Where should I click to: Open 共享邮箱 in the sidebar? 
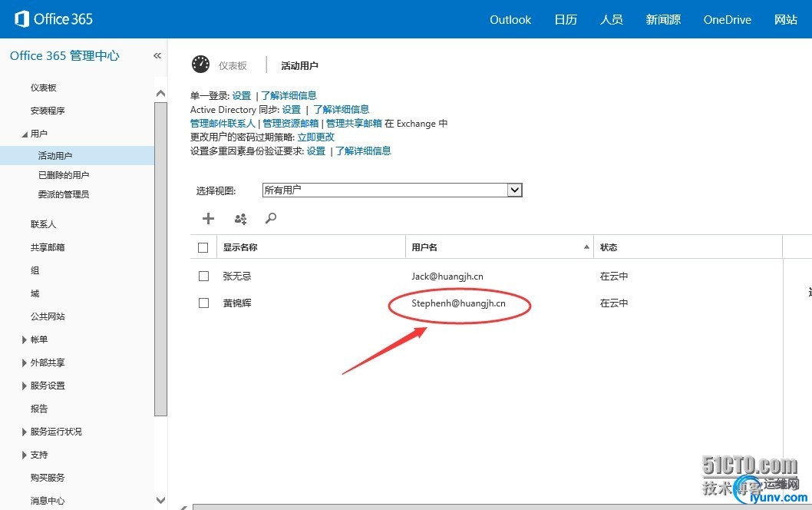tap(48, 247)
